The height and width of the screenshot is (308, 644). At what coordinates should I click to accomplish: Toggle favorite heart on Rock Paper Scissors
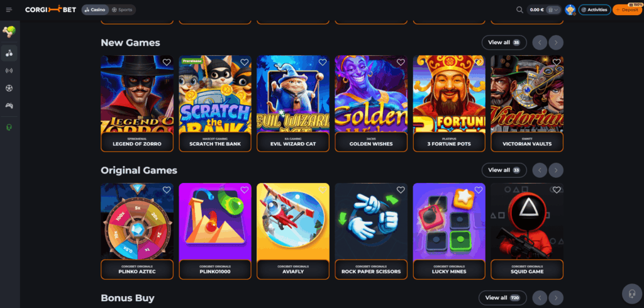401,190
